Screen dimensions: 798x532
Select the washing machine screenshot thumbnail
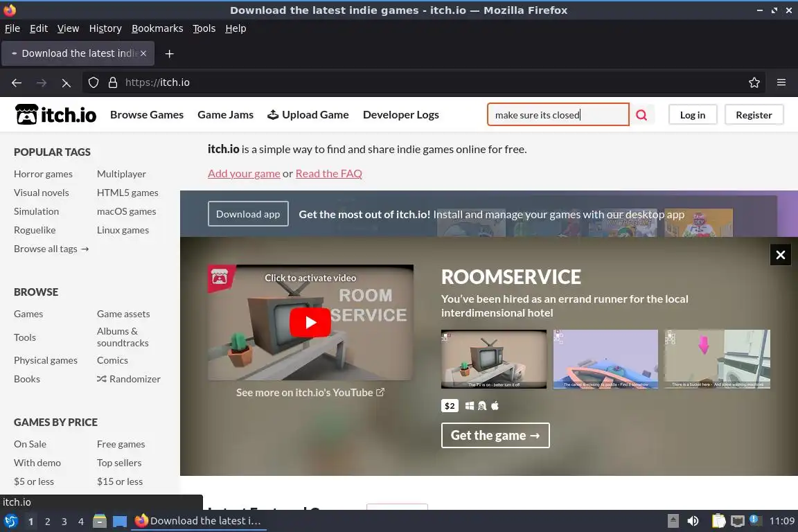coord(717,359)
